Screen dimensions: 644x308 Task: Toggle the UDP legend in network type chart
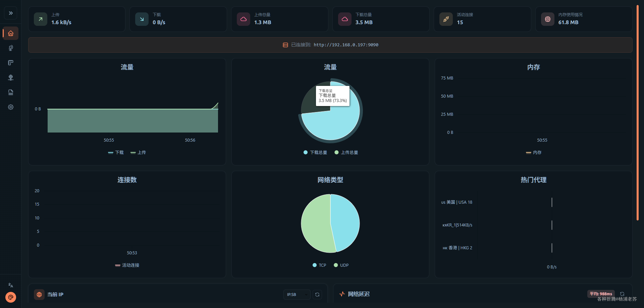(x=341, y=265)
